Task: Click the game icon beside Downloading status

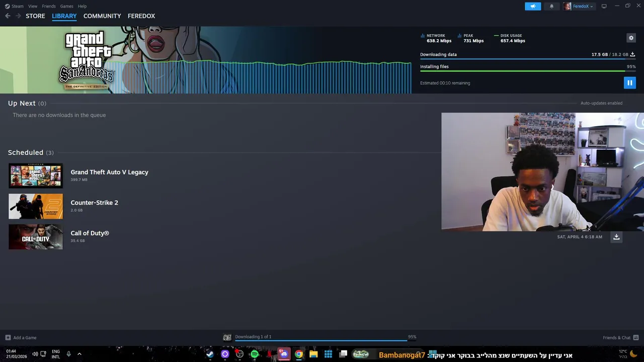Action: tap(227, 338)
